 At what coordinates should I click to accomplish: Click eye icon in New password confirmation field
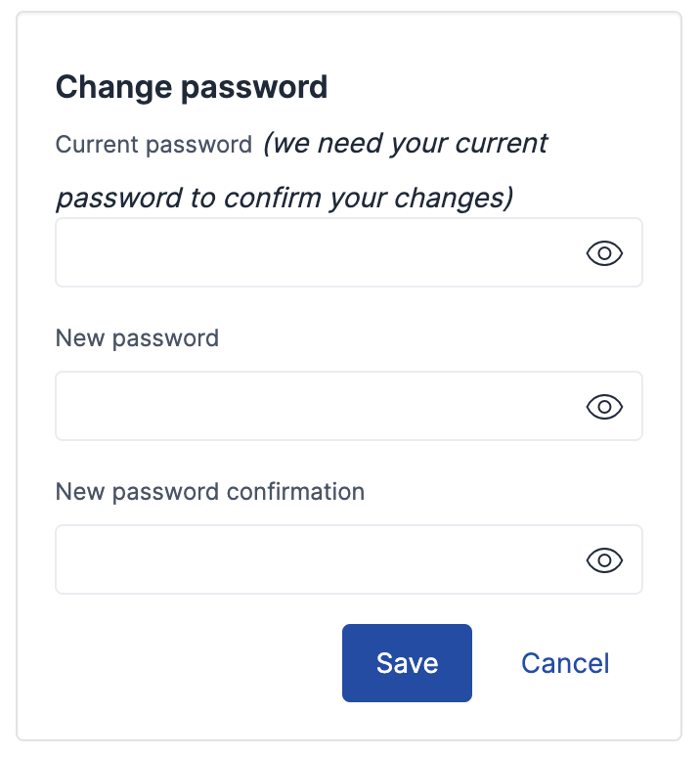[x=604, y=560]
